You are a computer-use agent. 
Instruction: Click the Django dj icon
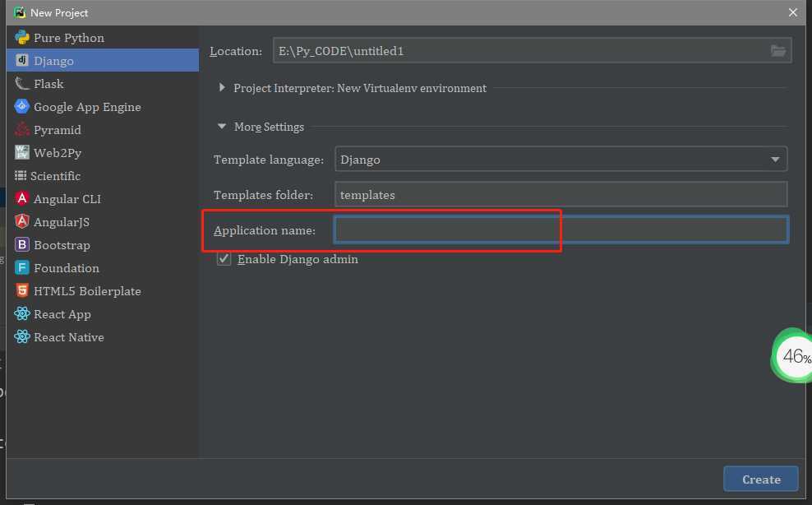click(21, 60)
